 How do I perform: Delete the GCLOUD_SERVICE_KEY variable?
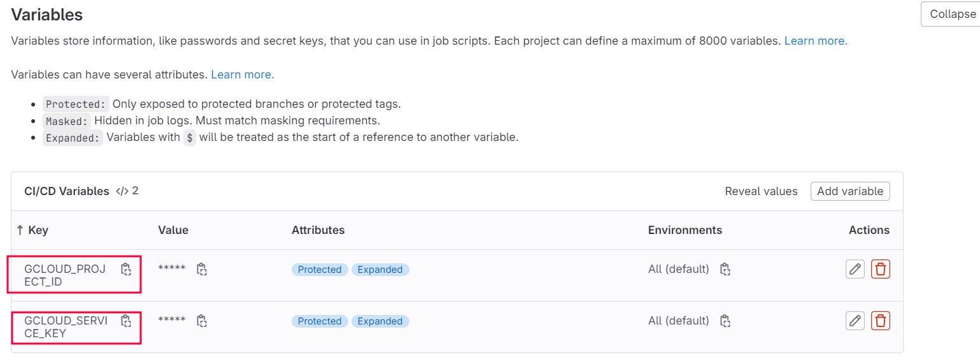(881, 321)
